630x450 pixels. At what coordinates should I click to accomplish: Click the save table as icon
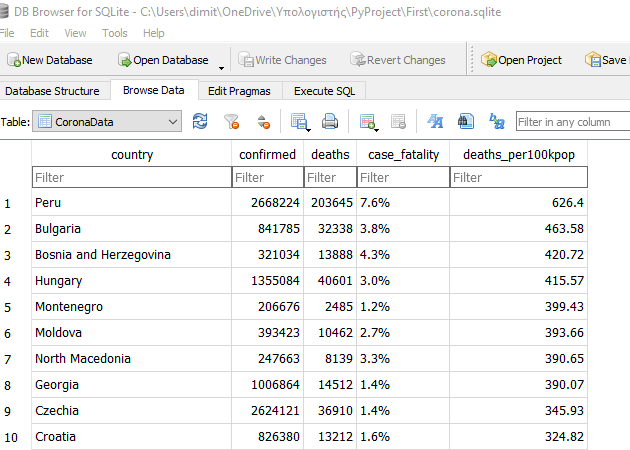pos(300,121)
